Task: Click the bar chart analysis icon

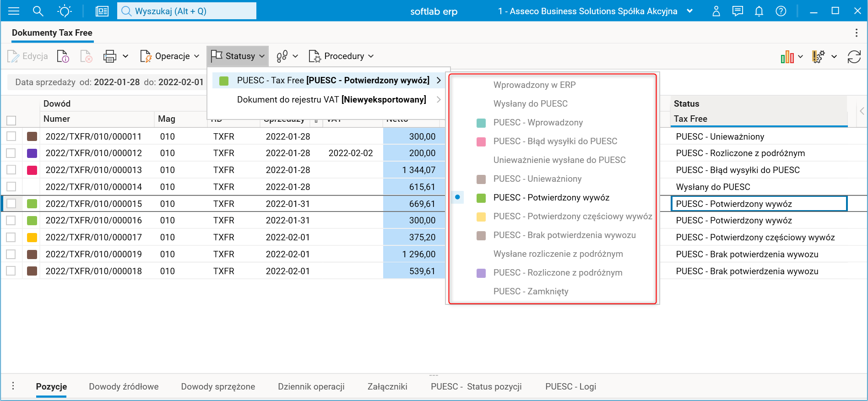Action: click(787, 57)
